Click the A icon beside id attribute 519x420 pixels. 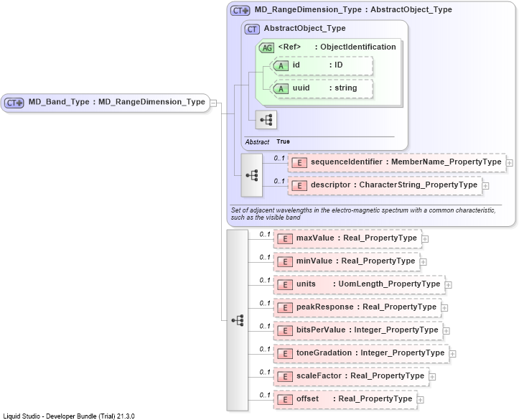tap(281, 66)
